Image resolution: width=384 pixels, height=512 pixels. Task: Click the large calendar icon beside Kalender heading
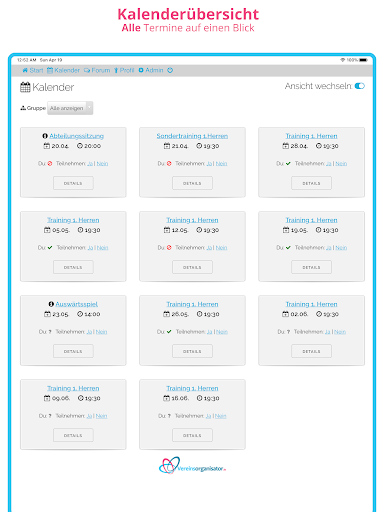(x=25, y=87)
